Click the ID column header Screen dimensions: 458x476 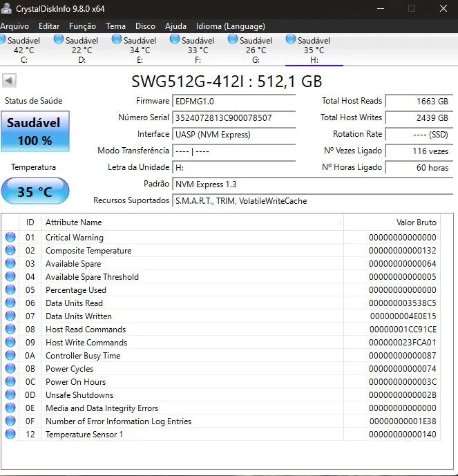[30, 222]
